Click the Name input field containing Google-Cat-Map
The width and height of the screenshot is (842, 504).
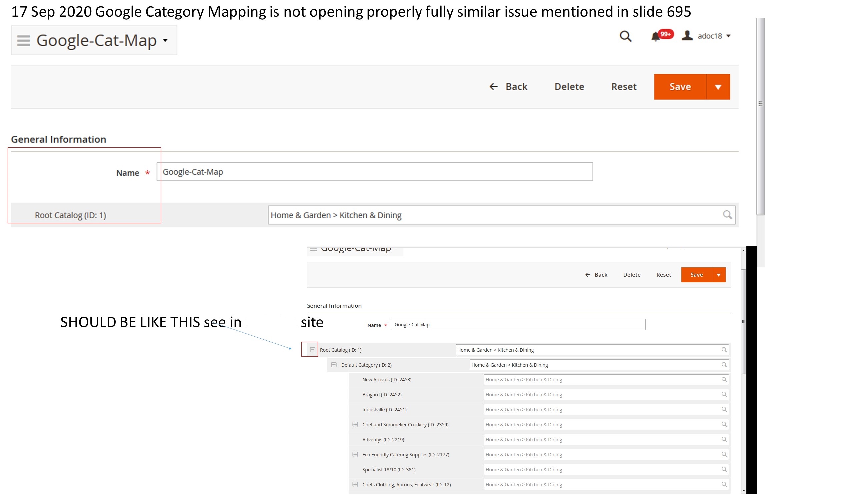[x=374, y=172]
